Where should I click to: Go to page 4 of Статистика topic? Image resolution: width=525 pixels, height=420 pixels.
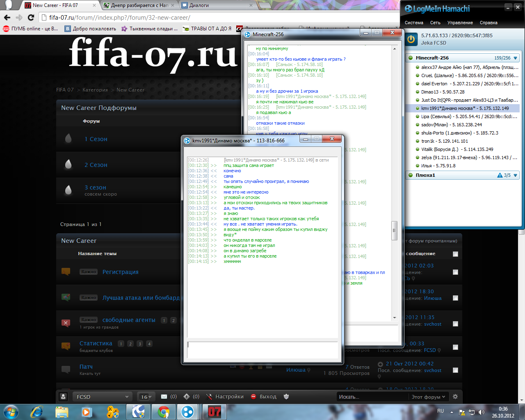click(149, 344)
